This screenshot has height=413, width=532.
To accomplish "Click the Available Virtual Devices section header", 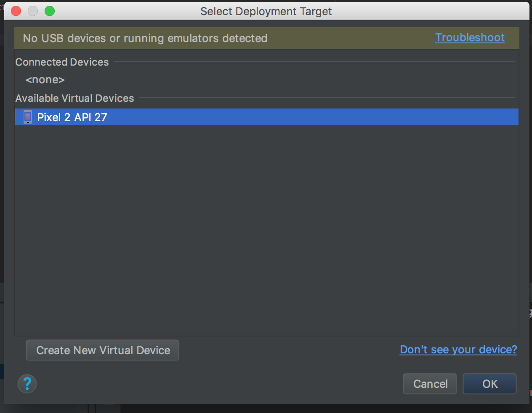I will click(74, 98).
